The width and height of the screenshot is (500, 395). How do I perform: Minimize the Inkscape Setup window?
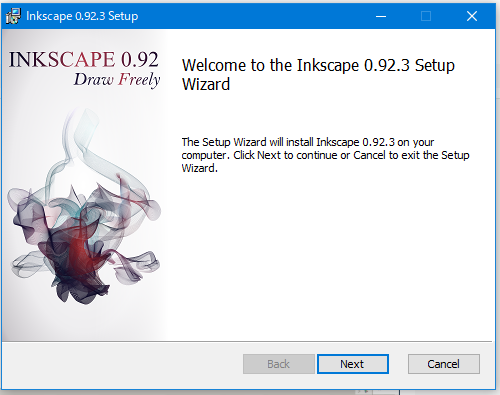[381, 16]
